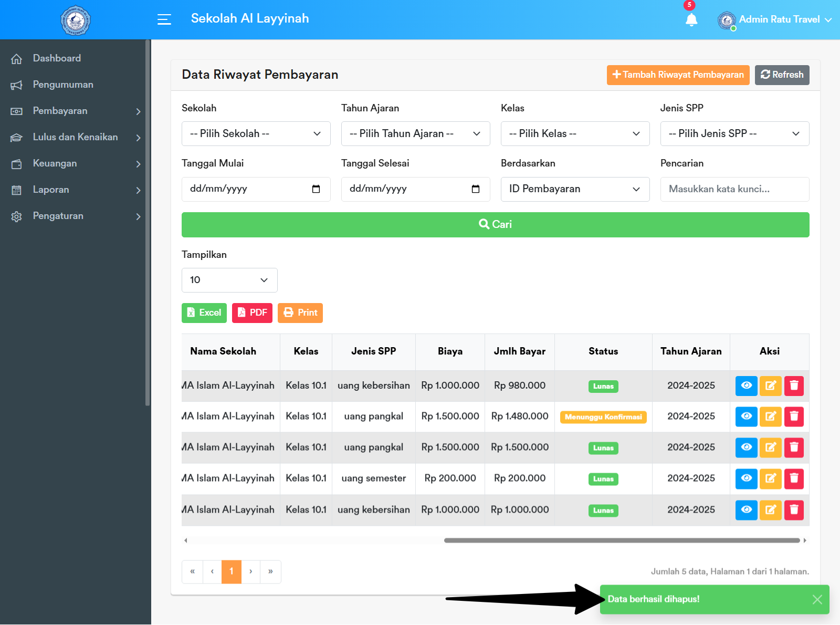Image resolution: width=840 pixels, height=625 pixels.
Task: Click the green Cari search button
Action: pos(495,225)
